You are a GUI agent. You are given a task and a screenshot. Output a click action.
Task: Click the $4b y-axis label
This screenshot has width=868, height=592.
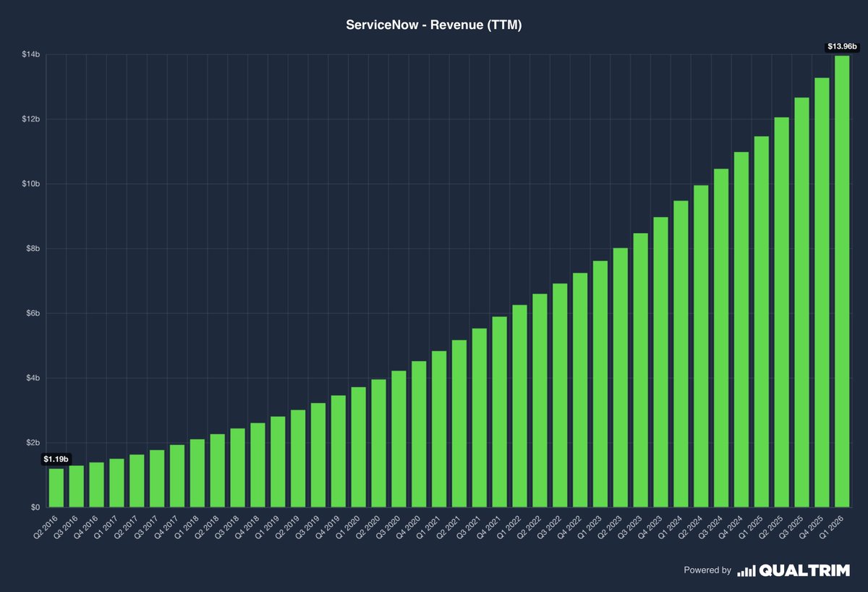tap(33, 378)
